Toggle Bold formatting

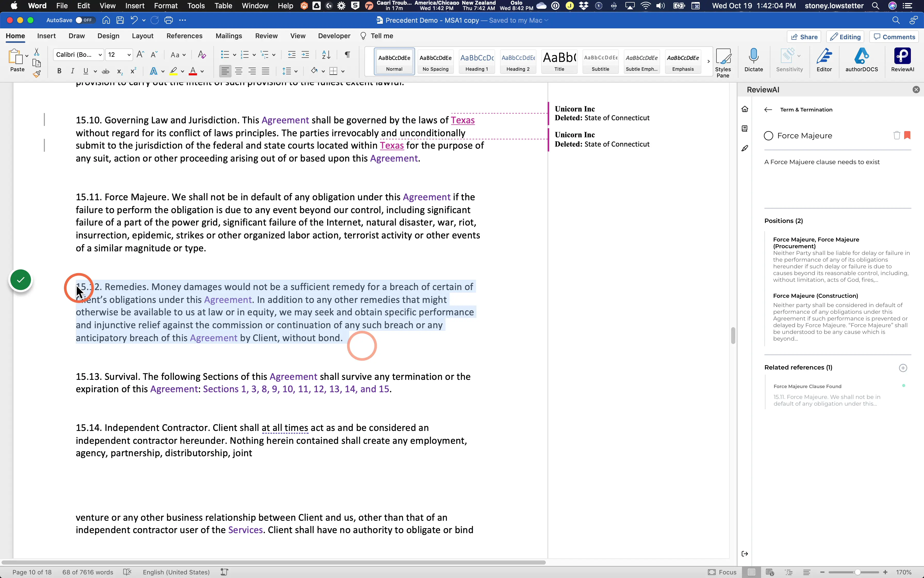[x=59, y=71]
